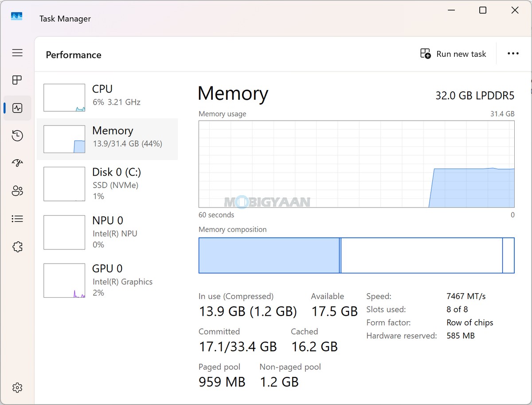Viewport: 532px width, 405px height.
Task: Click the Committed value 17.1/33.4 GB
Action: (238, 346)
